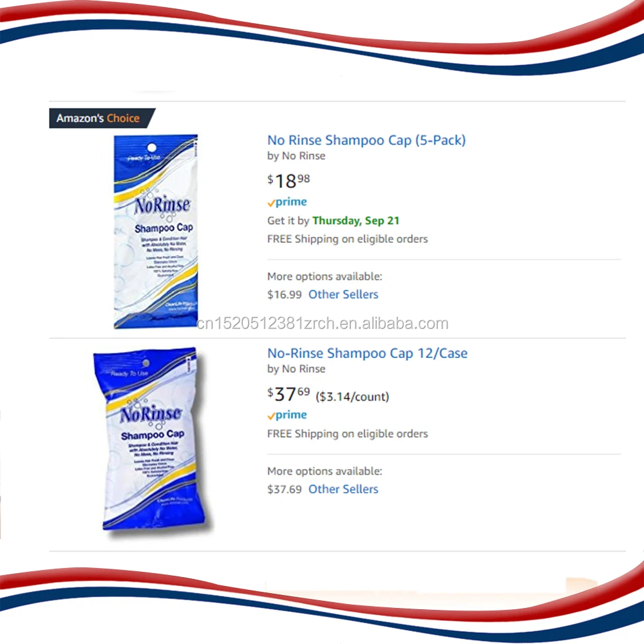Click the Thursday, Sep 21 delivery date

pos(355,221)
